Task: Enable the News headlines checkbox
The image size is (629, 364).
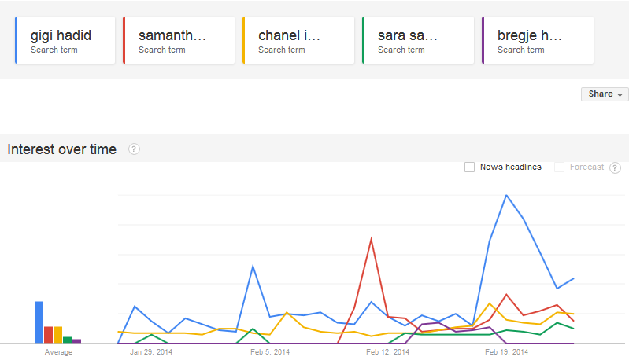Action: (x=470, y=167)
